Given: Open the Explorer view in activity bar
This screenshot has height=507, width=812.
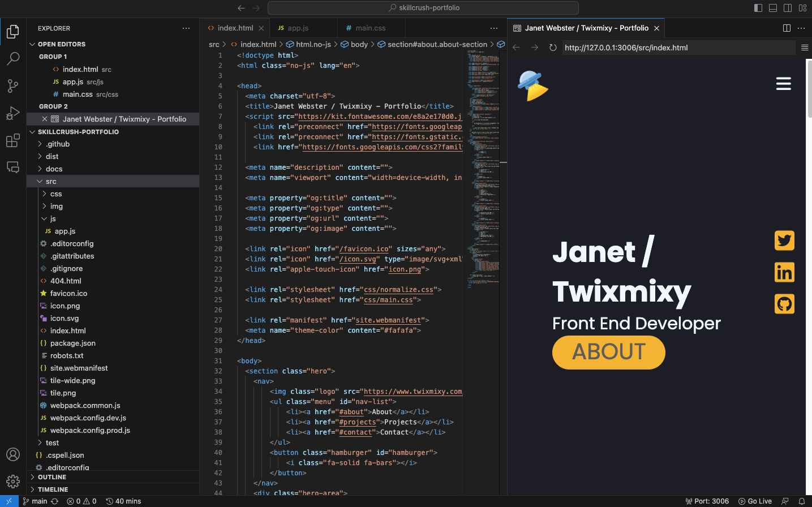Looking at the screenshot, I should [x=13, y=32].
